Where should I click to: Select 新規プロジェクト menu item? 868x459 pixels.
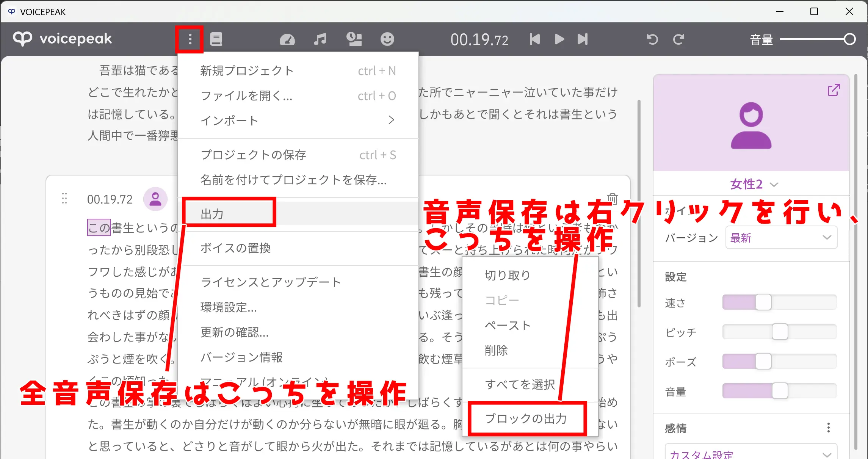298,70
